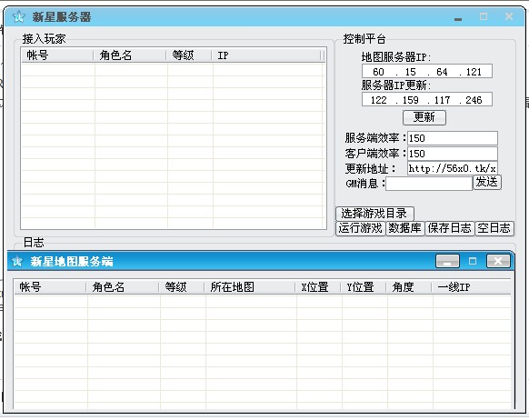
Task: Focus the 服务端效率 input field
Action: (453, 138)
